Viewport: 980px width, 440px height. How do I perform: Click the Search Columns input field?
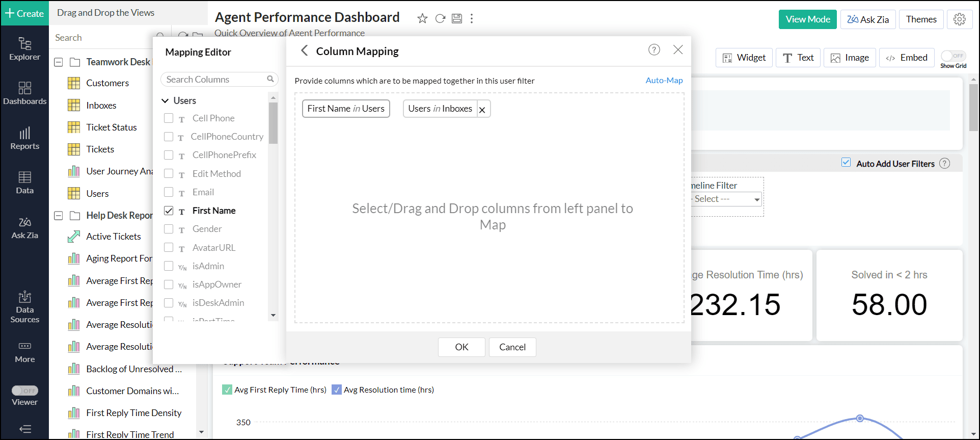click(215, 80)
